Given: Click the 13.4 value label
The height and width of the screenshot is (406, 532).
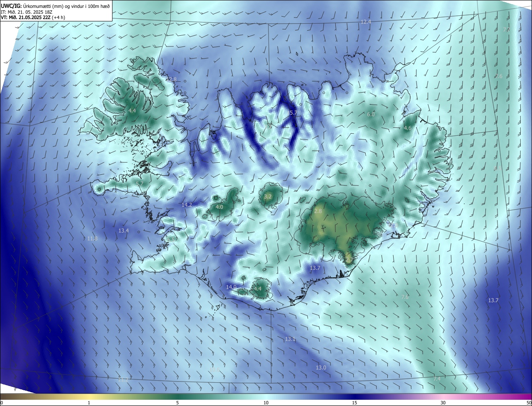Looking at the screenshot, I should pyautogui.click(x=123, y=230).
